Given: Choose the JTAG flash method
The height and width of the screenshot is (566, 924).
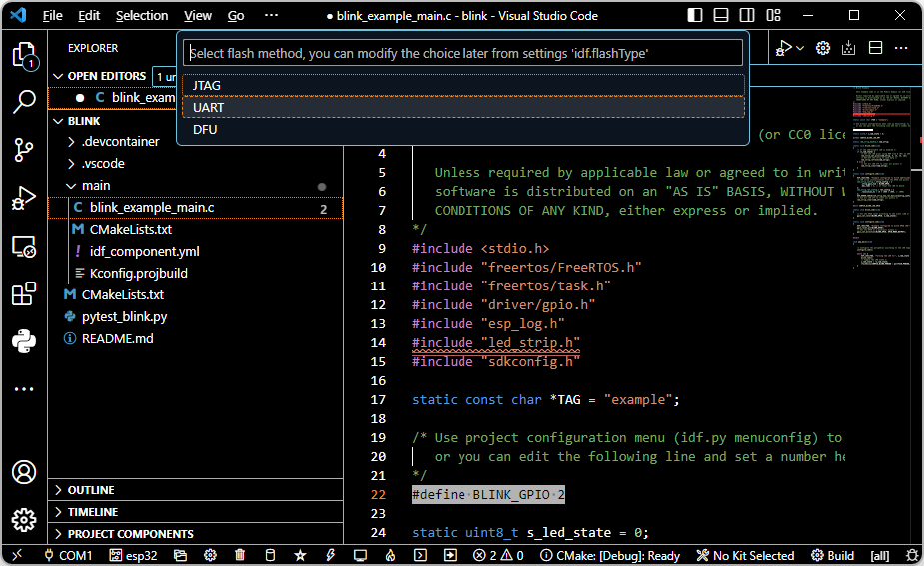Looking at the screenshot, I should (x=463, y=86).
